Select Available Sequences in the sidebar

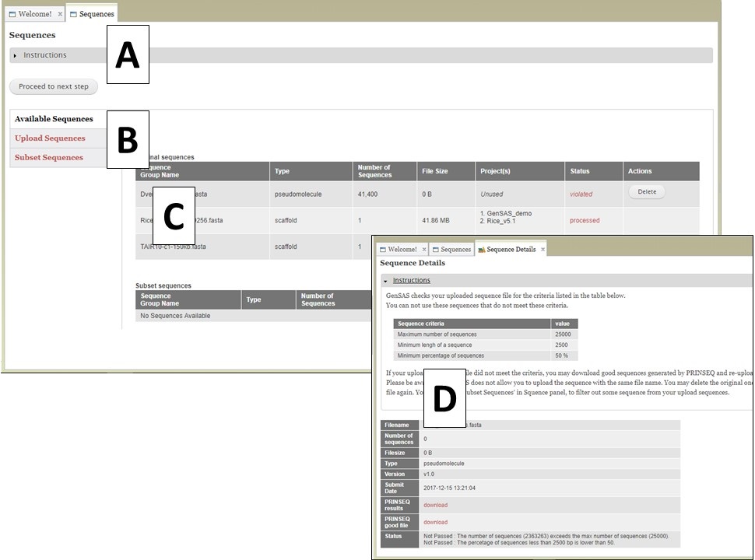tap(53, 119)
